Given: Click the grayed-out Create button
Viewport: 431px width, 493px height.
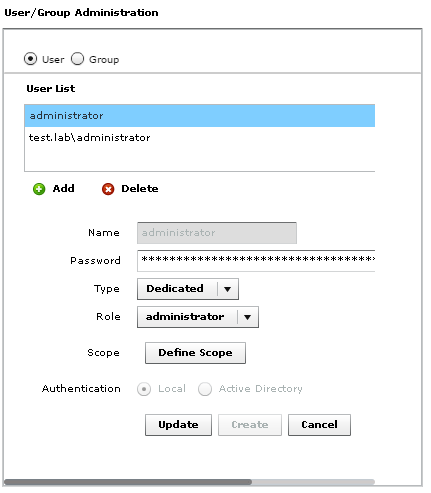Looking at the screenshot, I should click(250, 425).
